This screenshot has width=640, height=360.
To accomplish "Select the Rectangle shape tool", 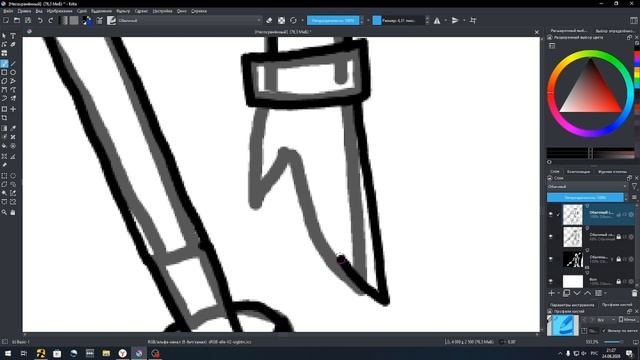I will (x=4, y=72).
